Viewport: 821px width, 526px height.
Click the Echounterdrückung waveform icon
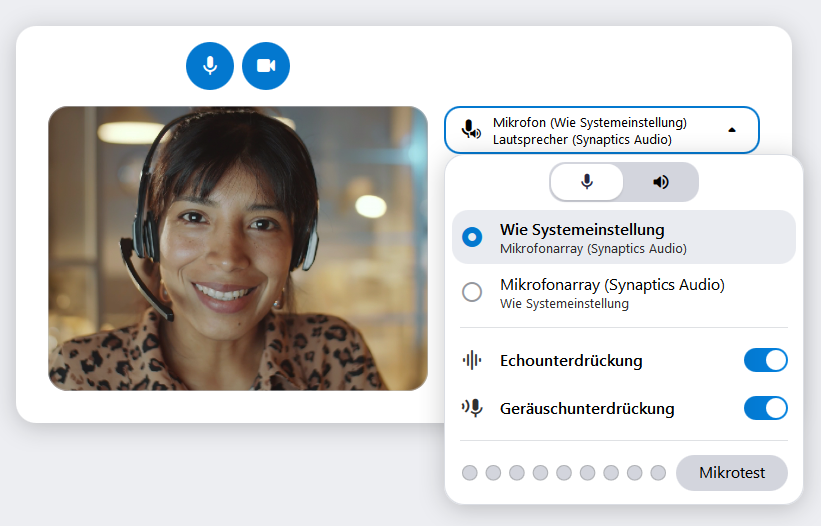(472, 360)
